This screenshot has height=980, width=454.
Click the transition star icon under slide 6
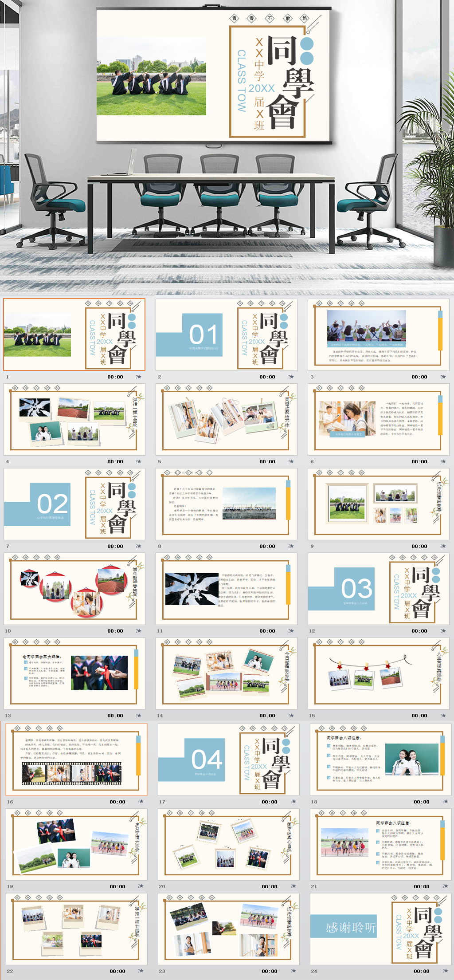[x=443, y=461]
